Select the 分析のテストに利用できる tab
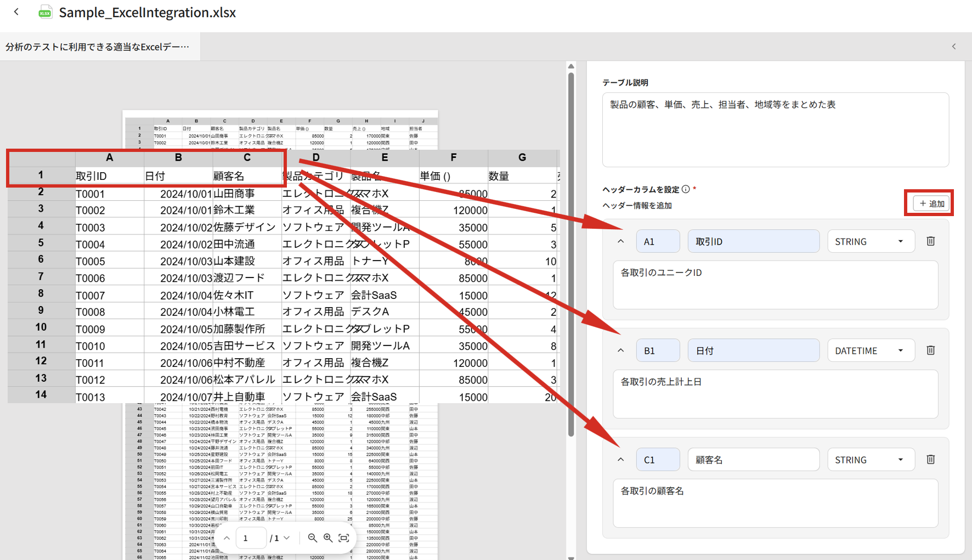The image size is (972, 560). tap(98, 47)
